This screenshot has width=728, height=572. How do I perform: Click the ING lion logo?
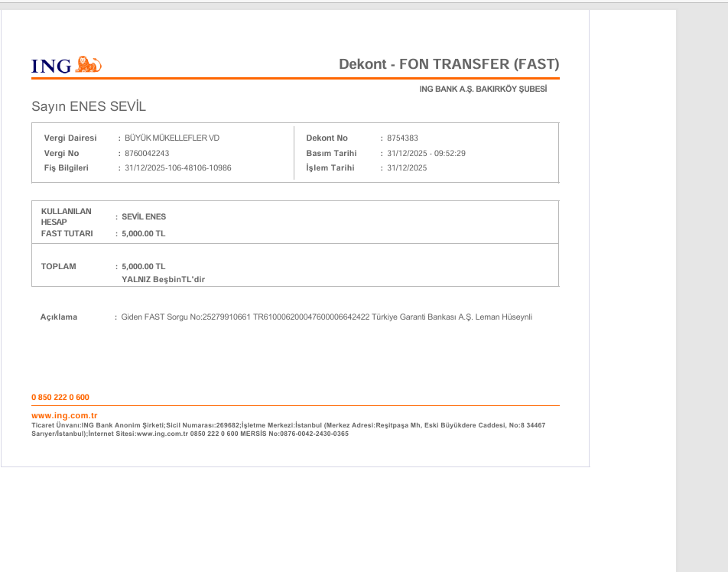coord(88,64)
